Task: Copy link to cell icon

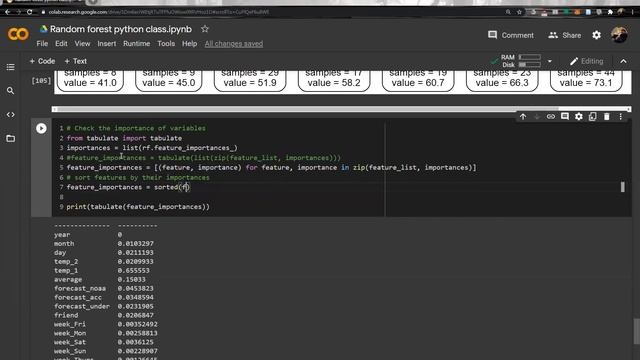Action: pos(551,117)
